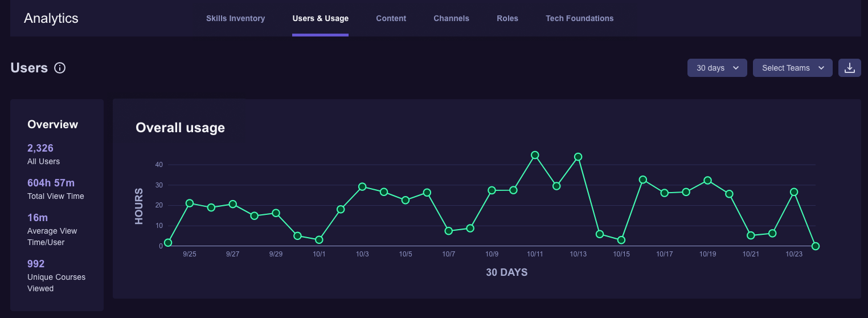This screenshot has width=868, height=318.
Task: Click the 604h 57m total view time
Action: [51, 183]
